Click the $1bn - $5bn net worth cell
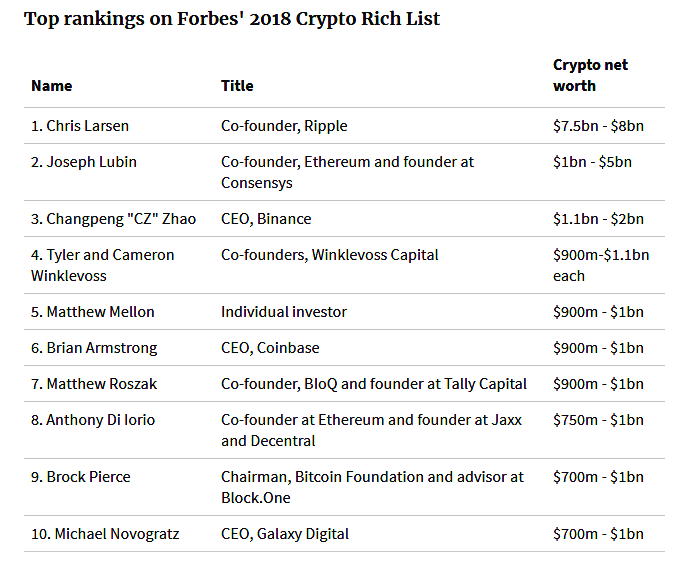Image resolution: width=687 pixels, height=561 pixels. point(592,162)
